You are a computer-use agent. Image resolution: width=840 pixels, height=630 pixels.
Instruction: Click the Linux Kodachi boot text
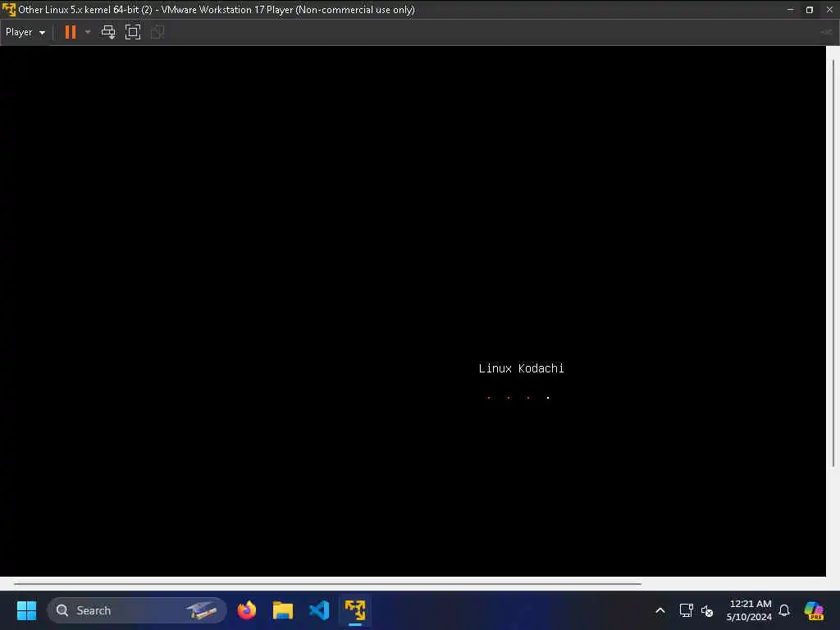click(521, 368)
